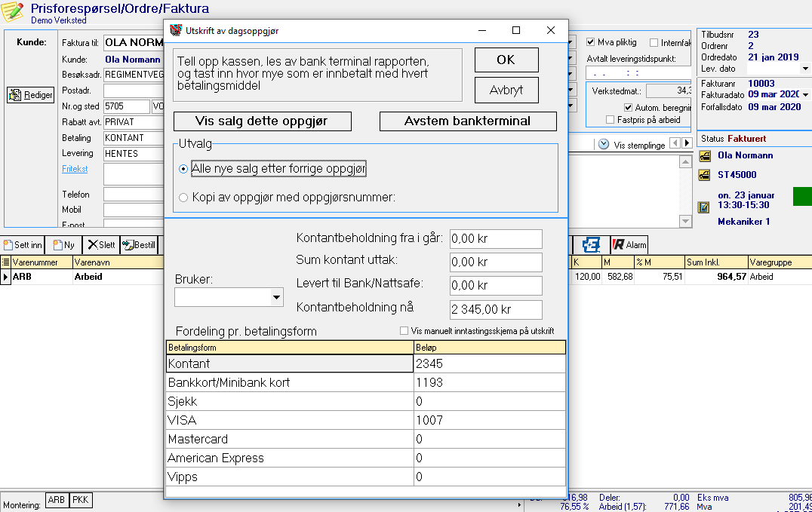The width and height of the screenshot is (812, 512).
Task: Click the Bestill toolbar button
Action: point(139,245)
